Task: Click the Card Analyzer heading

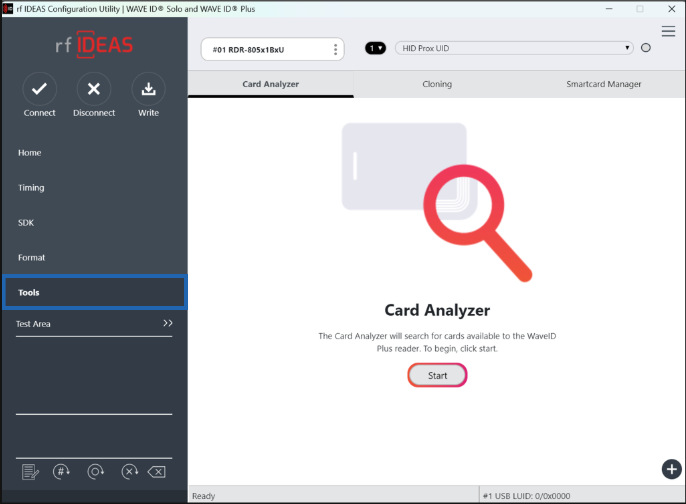Action: (437, 310)
